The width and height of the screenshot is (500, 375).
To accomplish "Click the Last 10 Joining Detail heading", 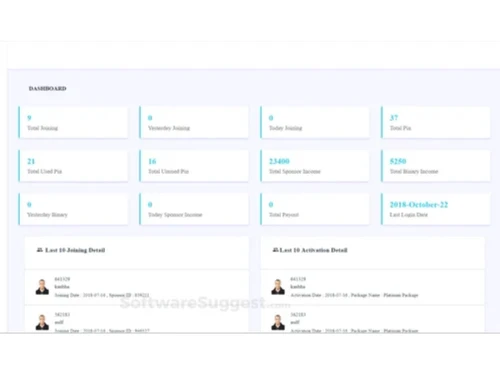I will point(75,250).
